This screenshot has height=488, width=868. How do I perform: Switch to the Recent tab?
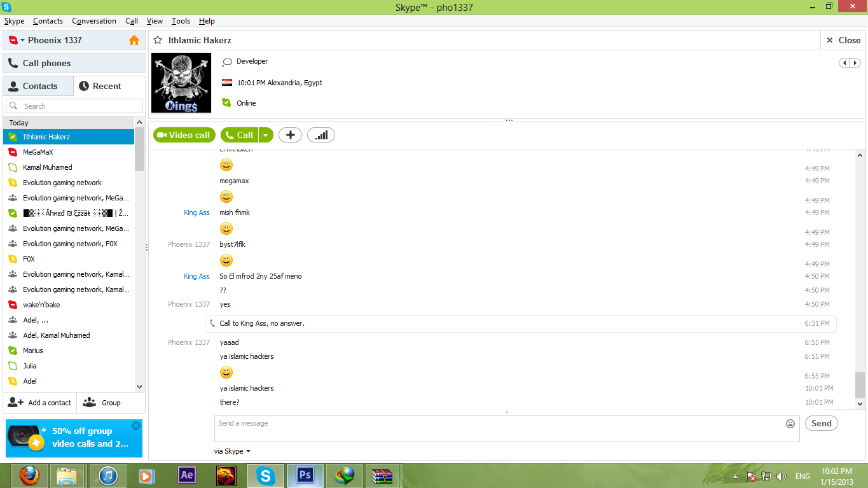pyautogui.click(x=109, y=86)
